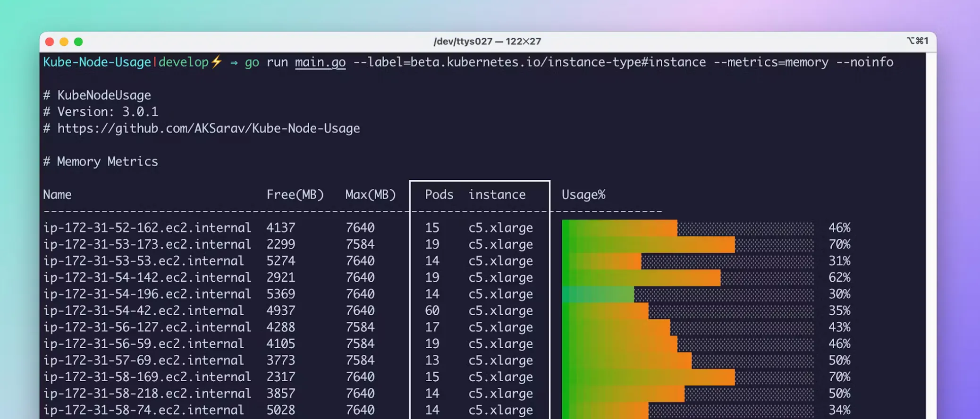
Task: Select node ip-172-31-58-169.ec2.internal
Action: tap(147, 377)
